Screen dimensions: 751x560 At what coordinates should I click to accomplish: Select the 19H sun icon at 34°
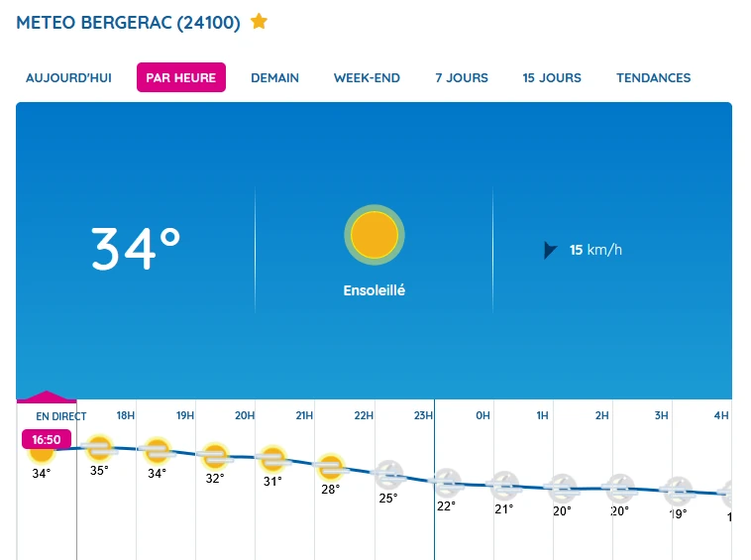pos(158,451)
